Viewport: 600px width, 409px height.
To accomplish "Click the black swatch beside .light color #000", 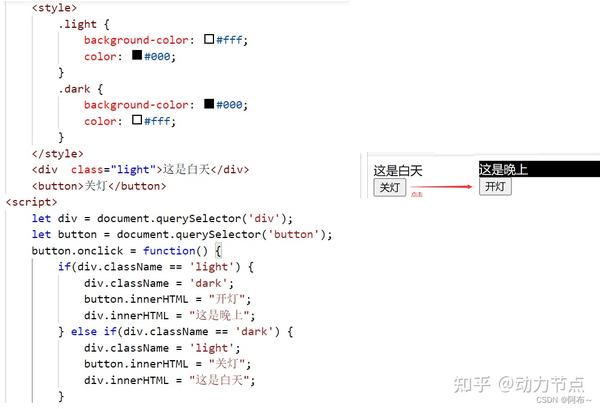I will pyautogui.click(x=137, y=55).
